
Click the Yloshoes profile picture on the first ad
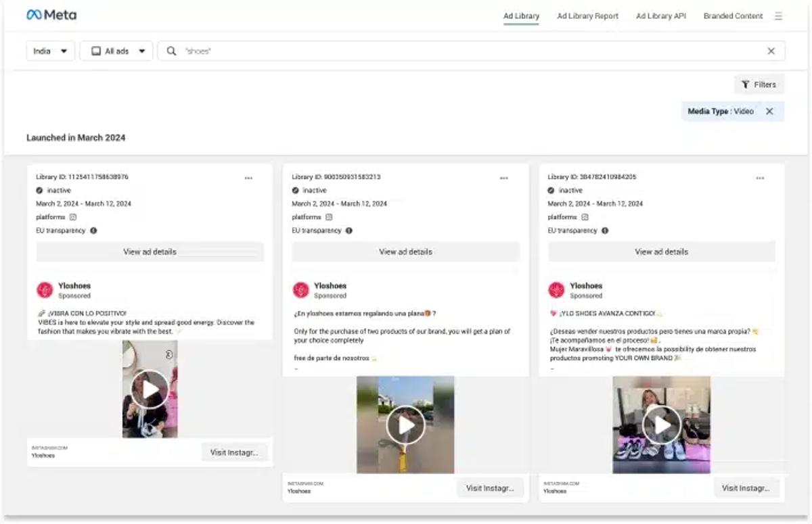point(45,289)
